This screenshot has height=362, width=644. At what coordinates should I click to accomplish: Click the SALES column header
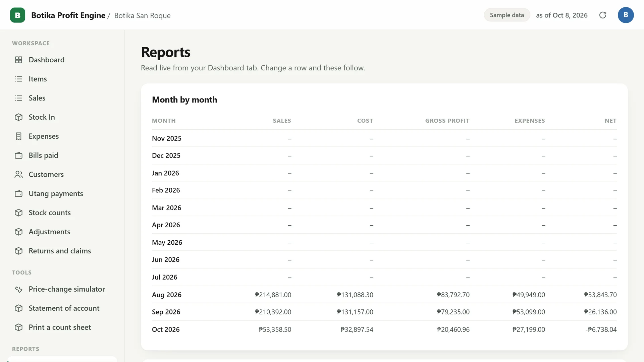[x=282, y=121]
